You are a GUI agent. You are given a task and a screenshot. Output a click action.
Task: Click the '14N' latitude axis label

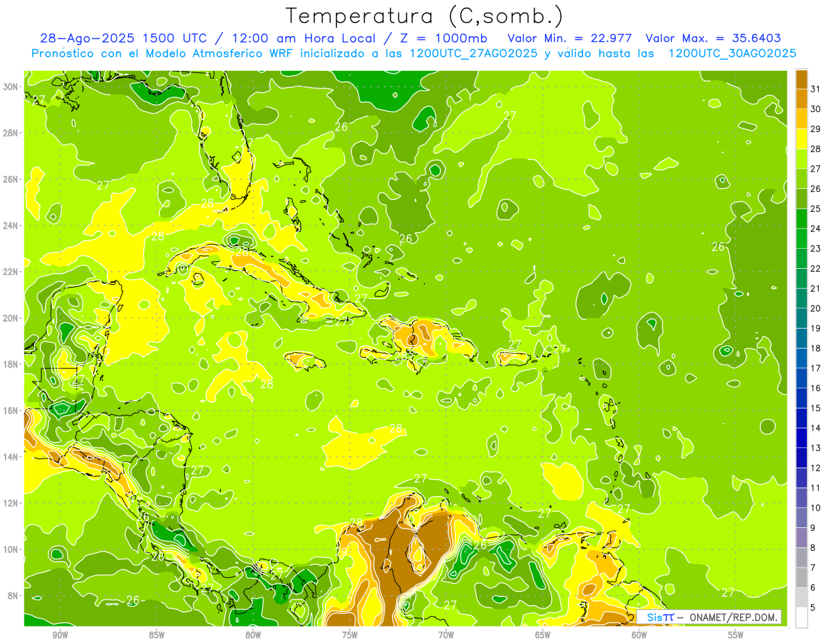(x=12, y=457)
